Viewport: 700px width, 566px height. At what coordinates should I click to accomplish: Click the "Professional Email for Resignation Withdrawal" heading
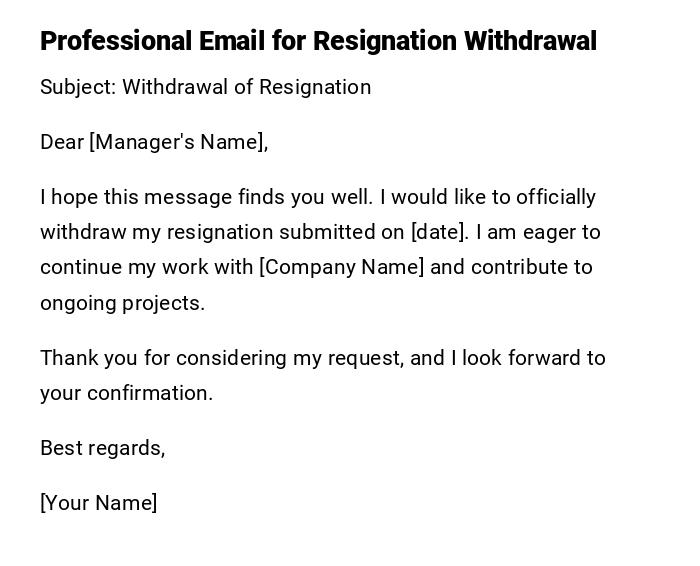point(318,41)
